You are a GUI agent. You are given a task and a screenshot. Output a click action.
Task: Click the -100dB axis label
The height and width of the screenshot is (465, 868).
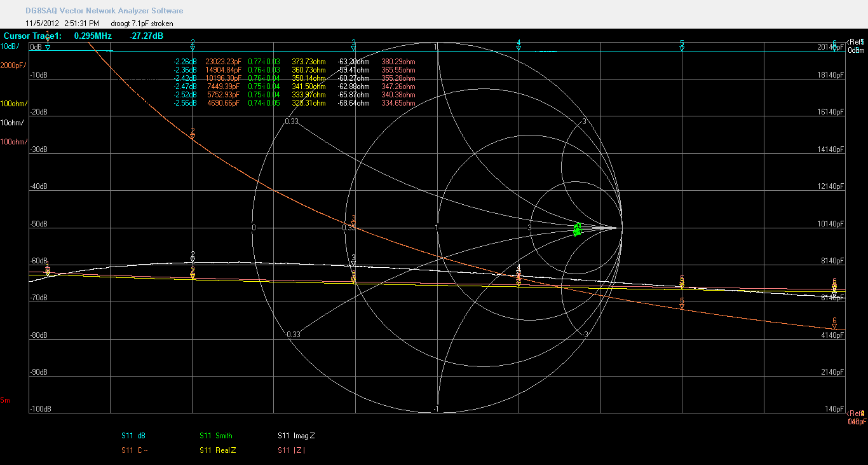click(41, 409)
